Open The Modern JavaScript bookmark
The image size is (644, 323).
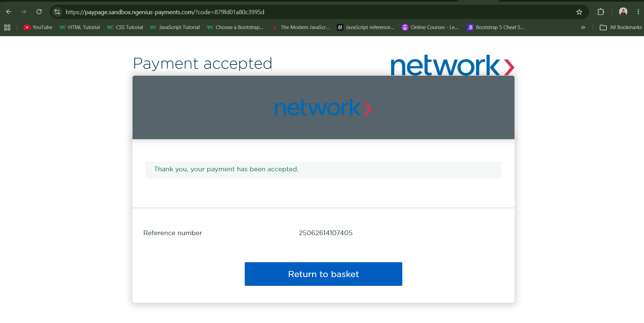coord(301,27)
